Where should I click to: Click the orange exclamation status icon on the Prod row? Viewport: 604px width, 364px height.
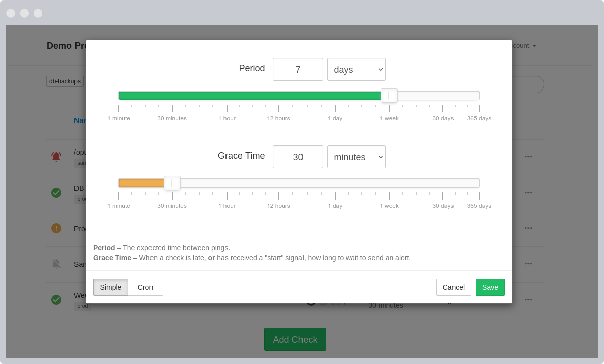(x=56, y=228)
